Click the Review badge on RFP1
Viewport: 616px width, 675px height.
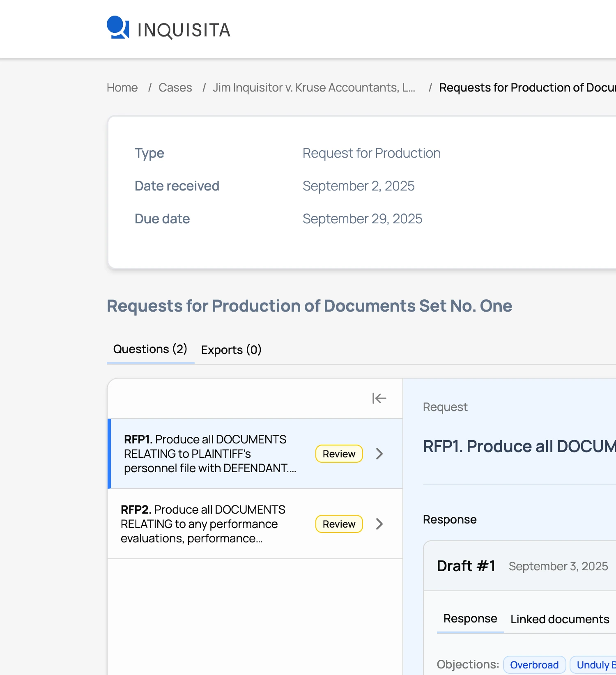pos(339,454)
